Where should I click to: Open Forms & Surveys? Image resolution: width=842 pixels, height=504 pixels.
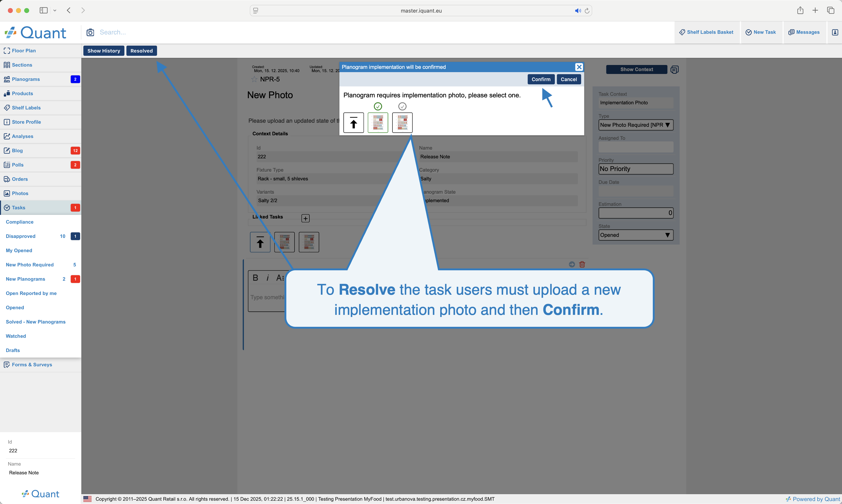click(40, 364)
